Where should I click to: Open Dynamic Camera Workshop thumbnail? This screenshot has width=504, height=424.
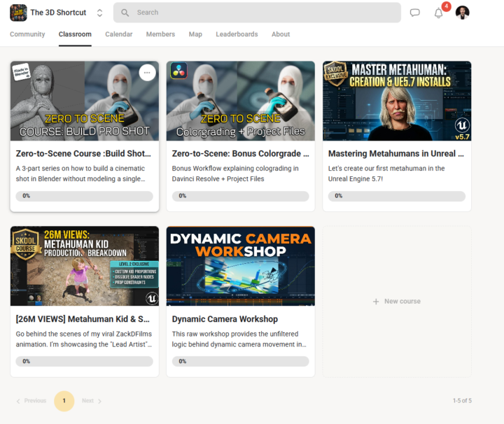point(240,266)
